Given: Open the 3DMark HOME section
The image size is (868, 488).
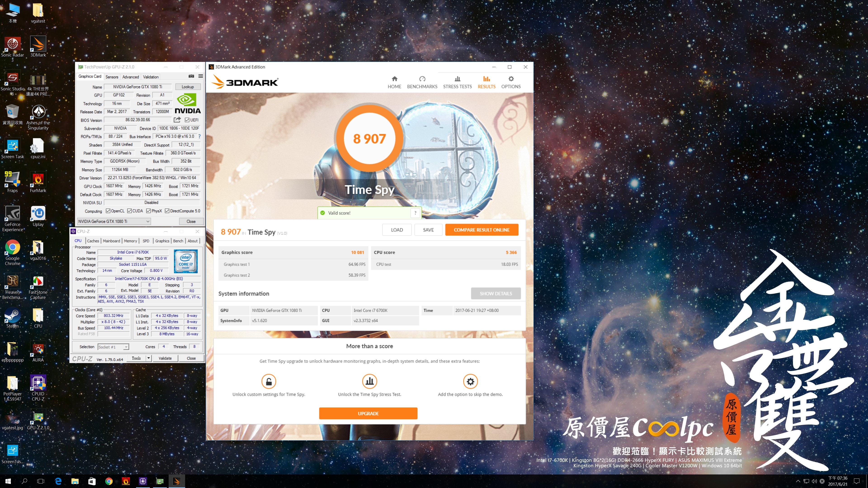Looking at the screenshot, I should click(394, 82).
